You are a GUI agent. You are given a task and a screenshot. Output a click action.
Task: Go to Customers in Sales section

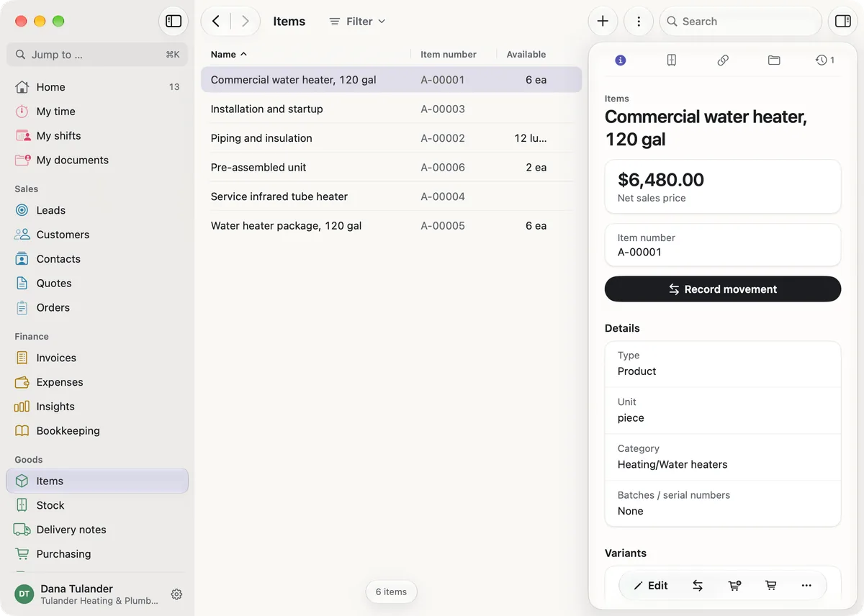(97, 235)
